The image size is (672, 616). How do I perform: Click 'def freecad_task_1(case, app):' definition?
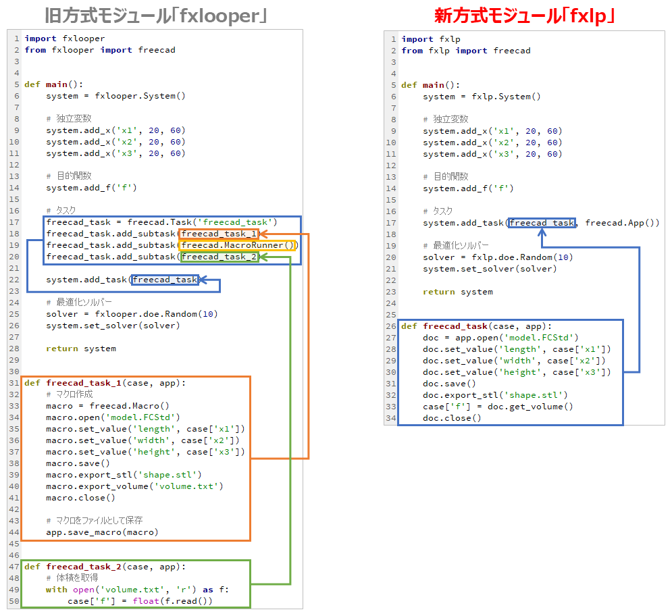click(x=105, y=383)
